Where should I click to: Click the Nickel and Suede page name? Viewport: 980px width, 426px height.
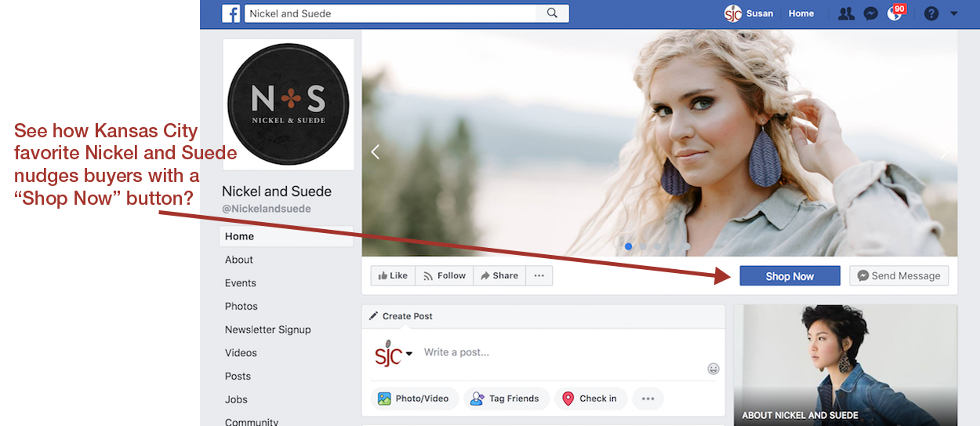coord(277,191)
